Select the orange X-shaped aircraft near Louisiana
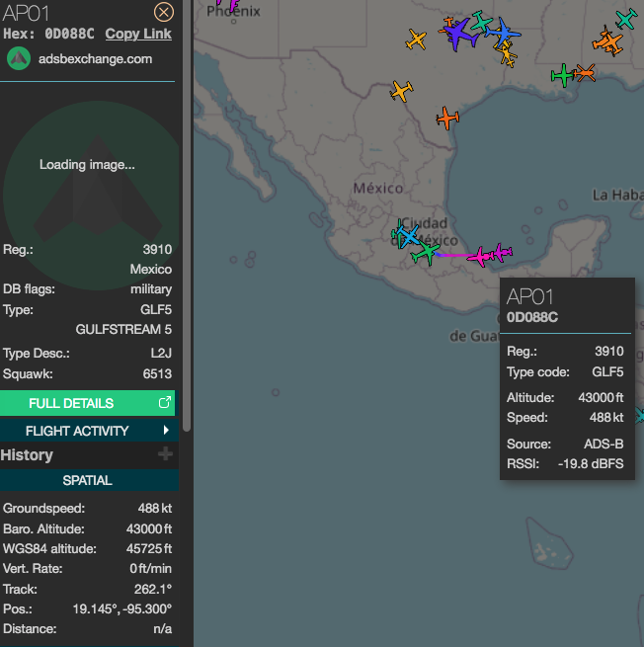The image size is (644, 647). point(586,73)
